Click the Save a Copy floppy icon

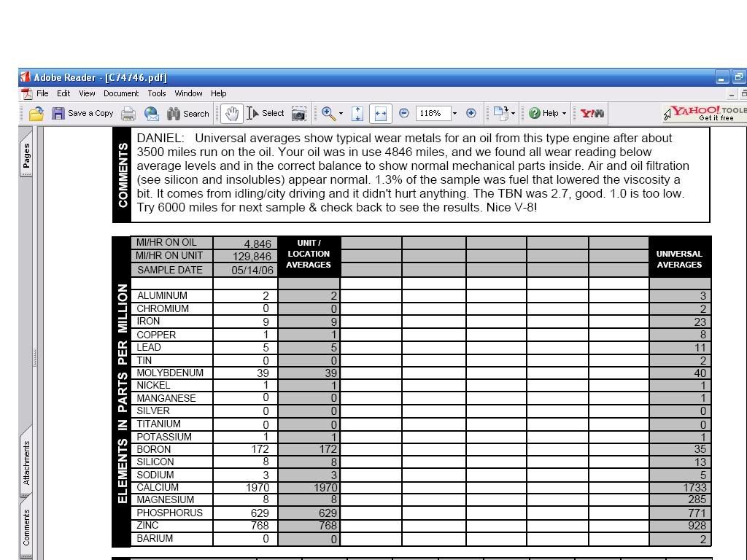(x=58, y=113)
